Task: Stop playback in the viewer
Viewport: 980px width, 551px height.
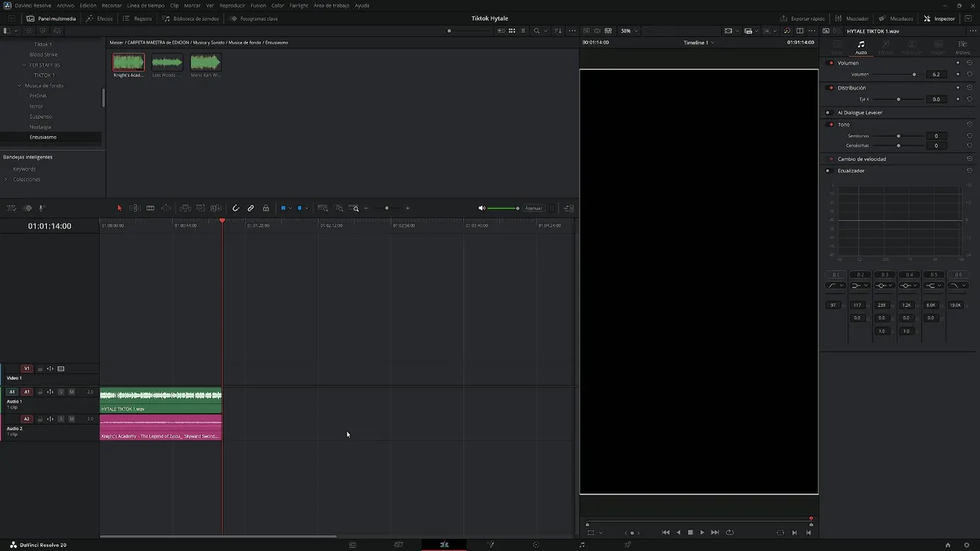Action: [690, 533]
